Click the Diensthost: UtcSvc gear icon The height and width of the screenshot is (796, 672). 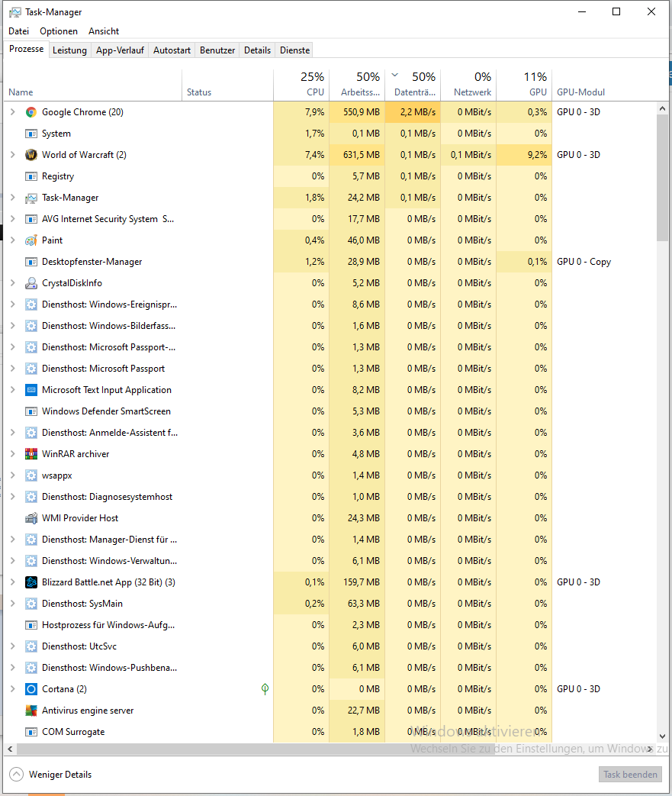click(x=31, y=646)
